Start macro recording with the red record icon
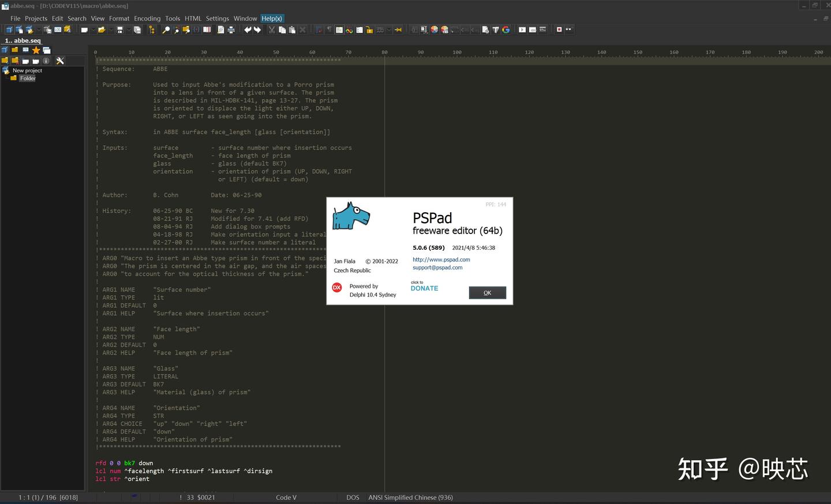Viewport: 831px width, 504px height. point(559,30)
